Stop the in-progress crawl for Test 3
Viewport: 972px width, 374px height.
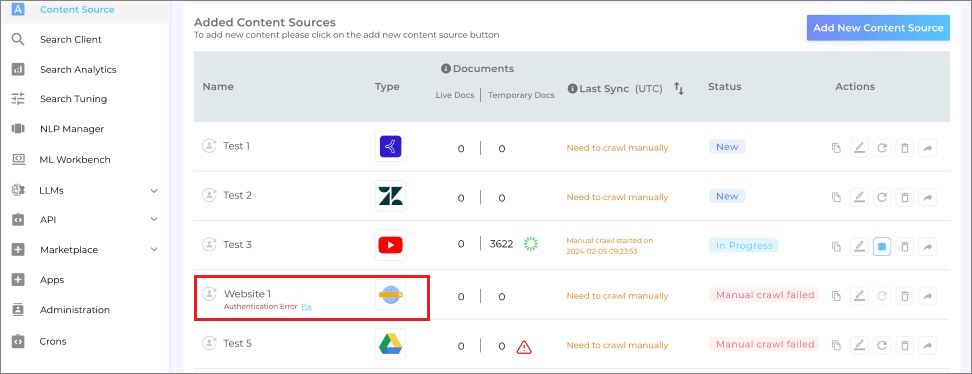coord(881,246)
